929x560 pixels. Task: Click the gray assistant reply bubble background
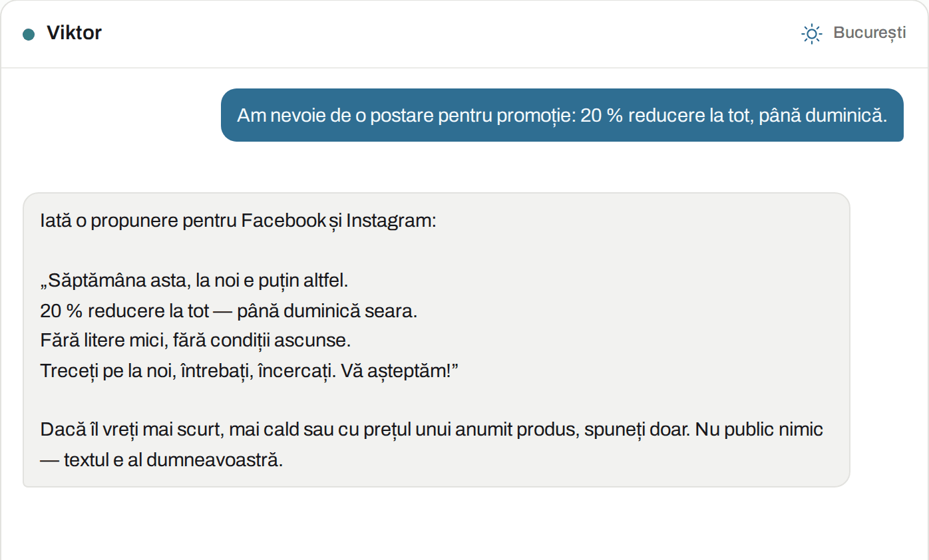tap(437, 340)
